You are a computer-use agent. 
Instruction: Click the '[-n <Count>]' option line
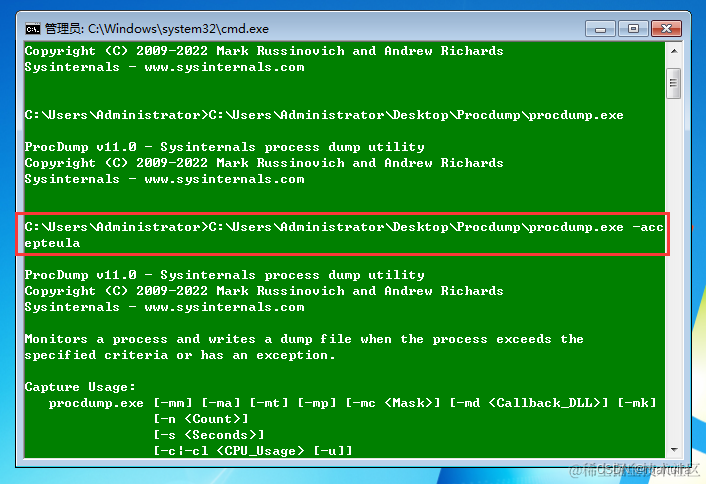[x=201, y=419]
